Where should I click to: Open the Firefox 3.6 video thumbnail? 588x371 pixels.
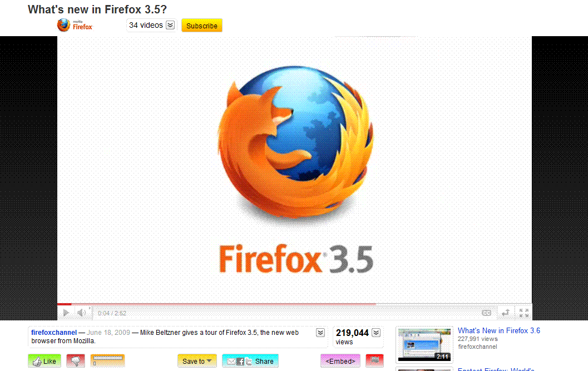(x=424, y=345)
